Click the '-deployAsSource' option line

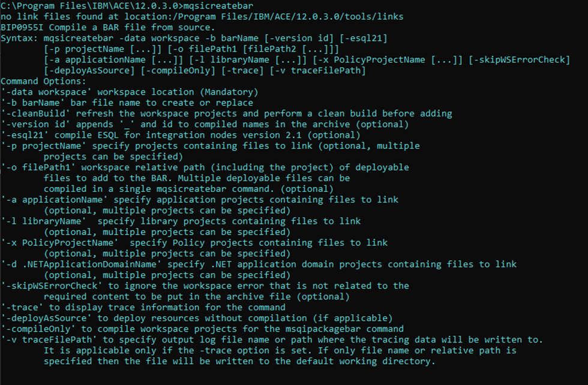click(x=197, y=318)
